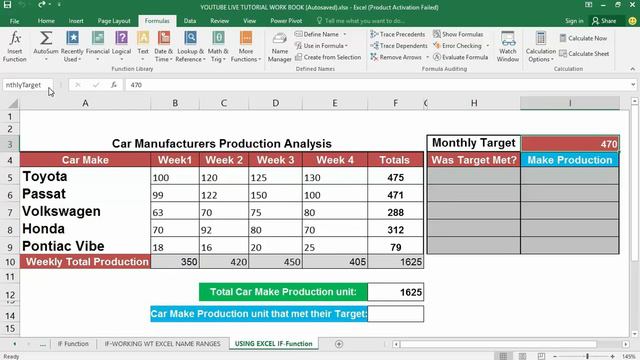Viewport: 640px width, 360px height.
Task: Expand the Error Checking dropdown arrow
Action: click(487, 46)
